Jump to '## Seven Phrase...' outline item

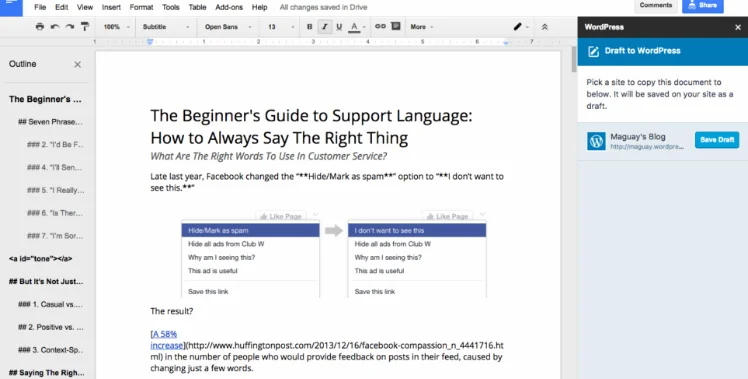click(50, 122)
